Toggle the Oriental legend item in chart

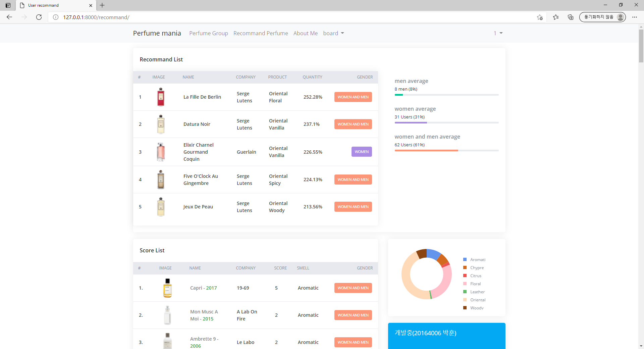[x=477, y=300]
